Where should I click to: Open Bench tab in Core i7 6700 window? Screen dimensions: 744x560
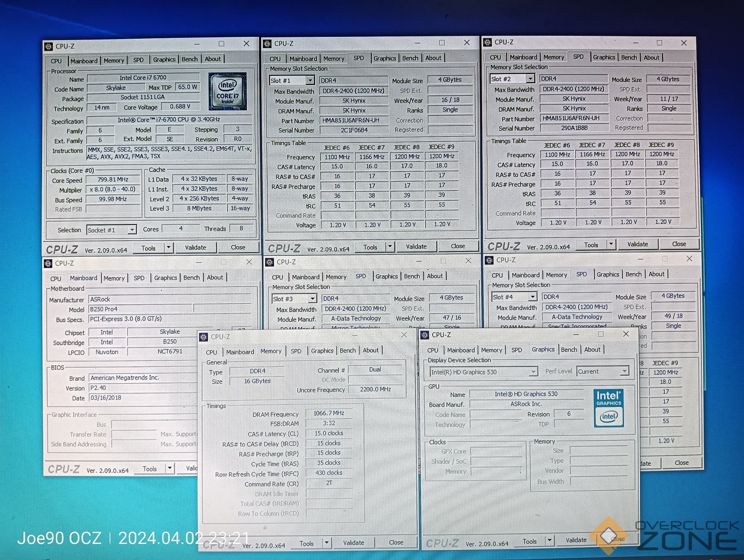[190, 59]
